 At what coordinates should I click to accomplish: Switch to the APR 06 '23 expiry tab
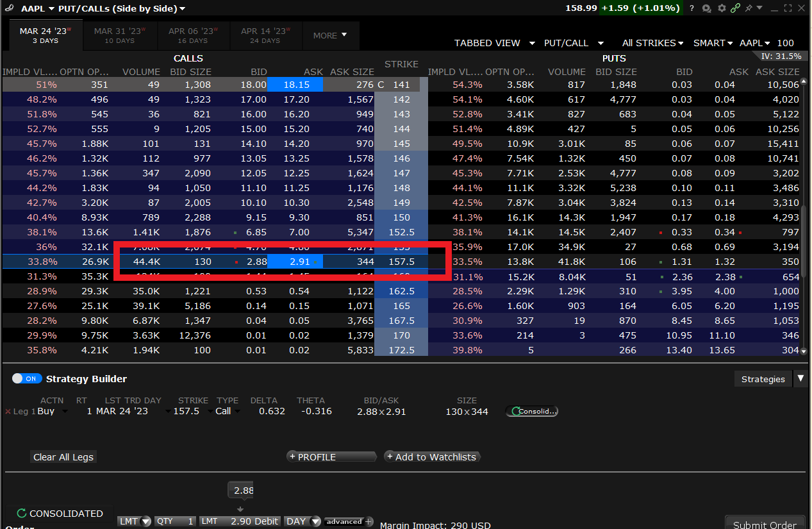193,35
